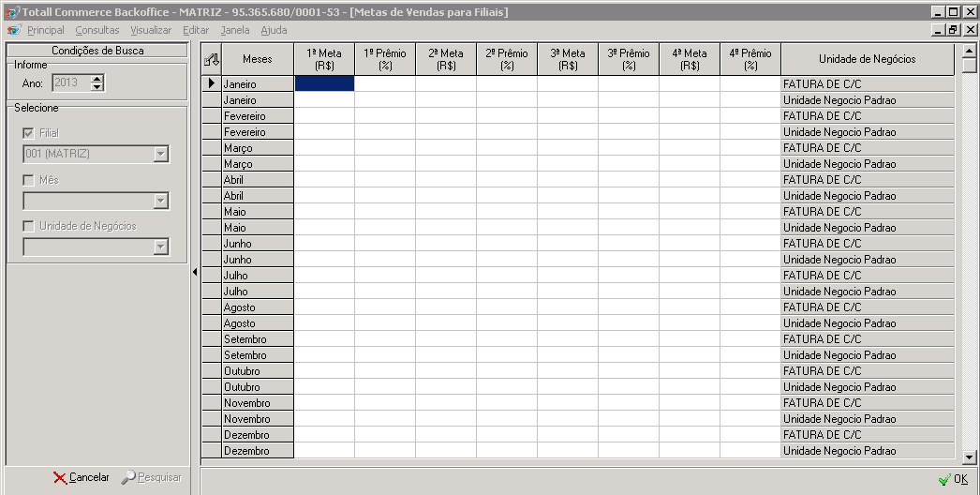This screenshot has height=495, width=980.
Task: Select the highlighted 1ª Meta cell for Janeiro
Action: click(x=324, y=83)
